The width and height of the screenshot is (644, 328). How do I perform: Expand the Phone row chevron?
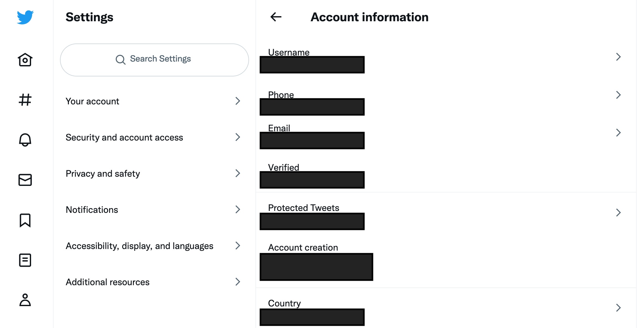[618, 95]
